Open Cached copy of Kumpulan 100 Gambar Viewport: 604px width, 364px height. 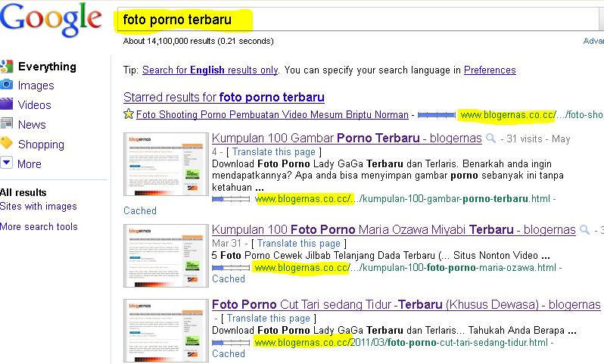(x=140, y=210)
